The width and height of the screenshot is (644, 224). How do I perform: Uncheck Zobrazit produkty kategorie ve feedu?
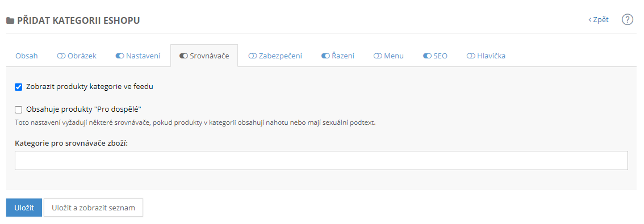[x=18, y=87]
